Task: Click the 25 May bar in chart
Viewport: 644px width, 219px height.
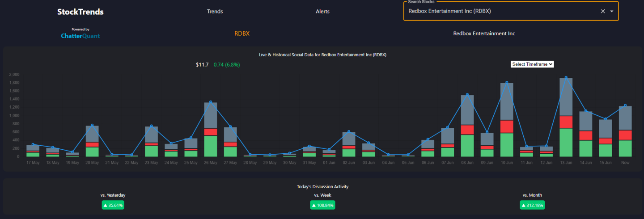Action: click(x=191, y=147)
